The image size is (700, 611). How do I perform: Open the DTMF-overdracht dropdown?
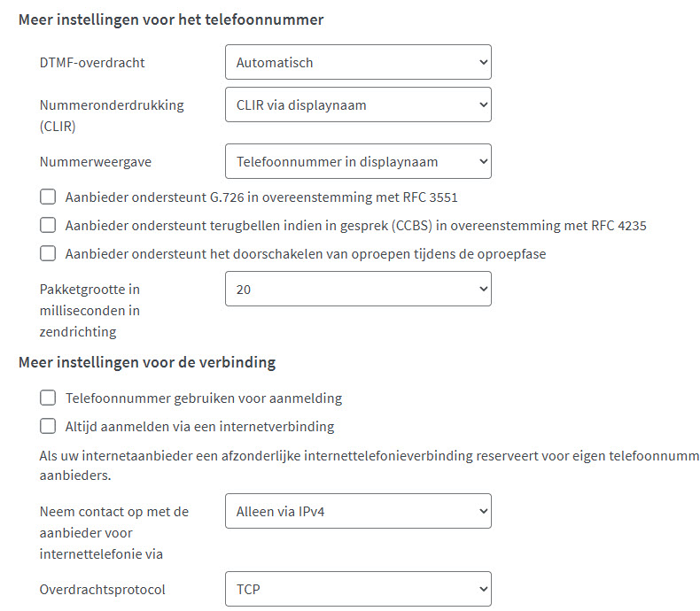(x=358, y=62)
